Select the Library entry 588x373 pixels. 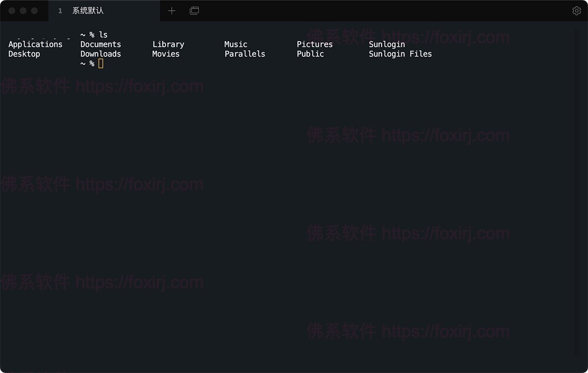[x=168, y=44]
